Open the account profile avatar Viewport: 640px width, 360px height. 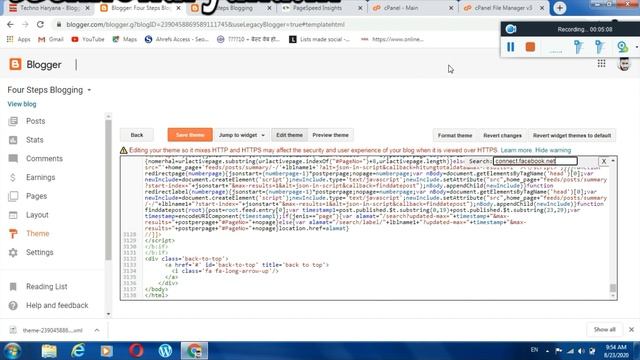coord(624,64)
